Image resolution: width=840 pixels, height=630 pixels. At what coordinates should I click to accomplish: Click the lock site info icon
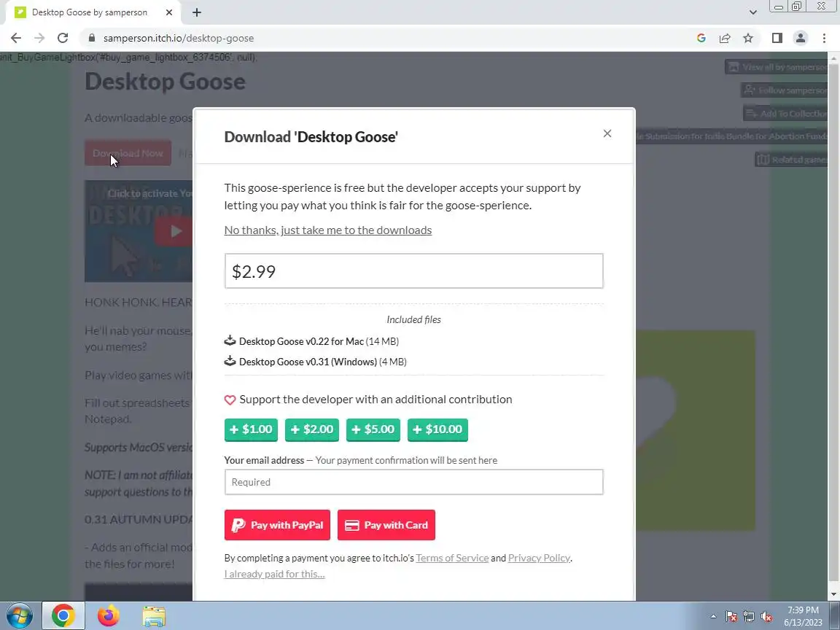(92, 38)
